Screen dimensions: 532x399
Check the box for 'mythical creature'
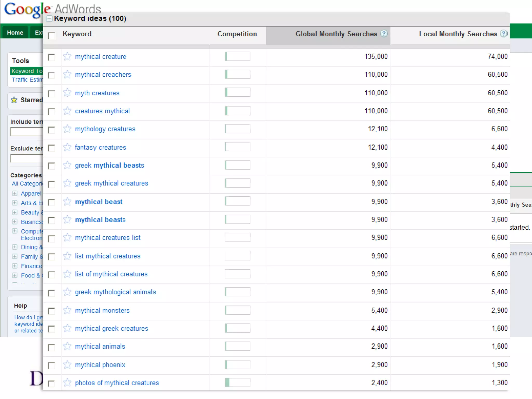pos(51,57)
